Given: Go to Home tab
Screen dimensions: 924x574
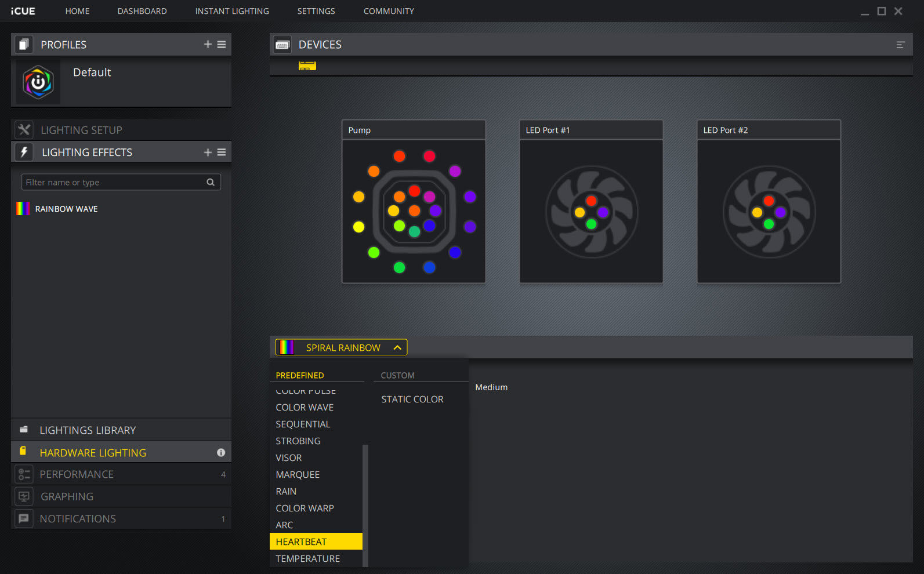Looking at the screenshot, I should (x=77, y=11).
